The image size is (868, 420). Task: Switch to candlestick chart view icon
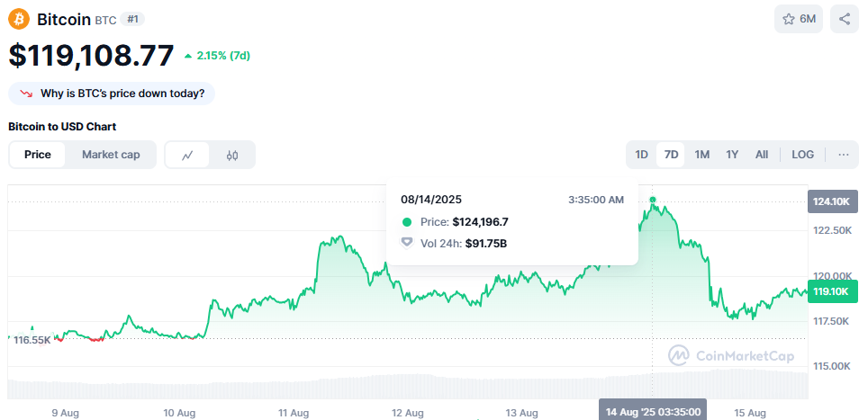click(232, 155)
